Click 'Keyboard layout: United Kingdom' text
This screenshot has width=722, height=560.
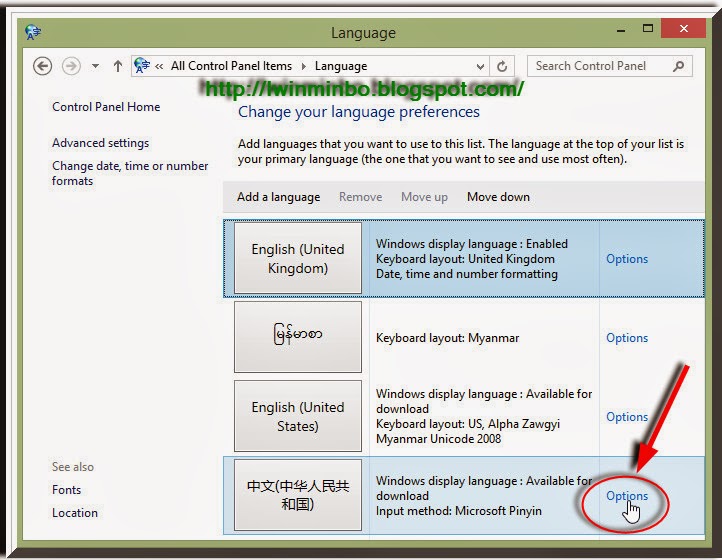pos(465,259)
